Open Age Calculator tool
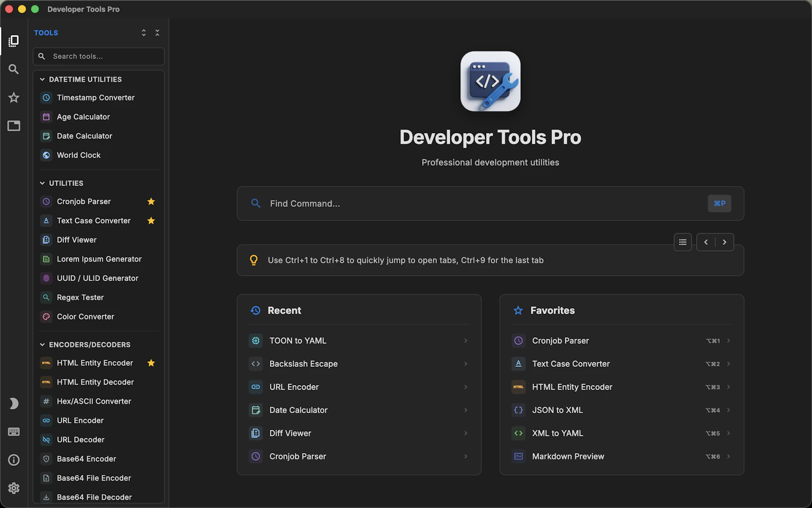Viewport: 812px width, 508px height. point(98,117)
